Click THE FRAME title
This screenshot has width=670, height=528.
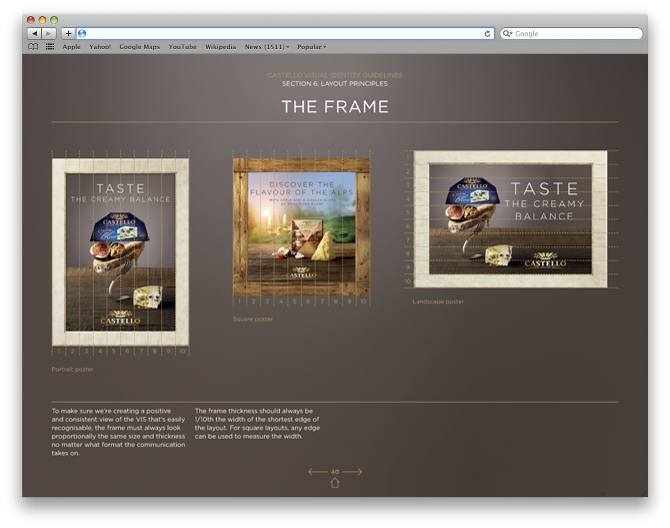335,106
